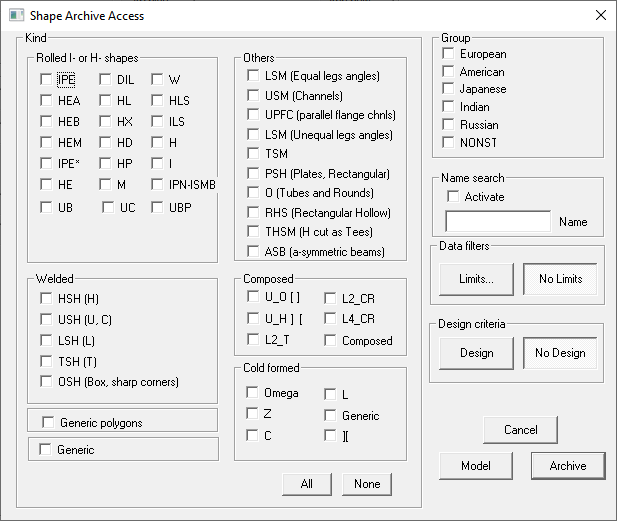
Task: Toggle the IPE* checkbox
Action: point(46,163)
